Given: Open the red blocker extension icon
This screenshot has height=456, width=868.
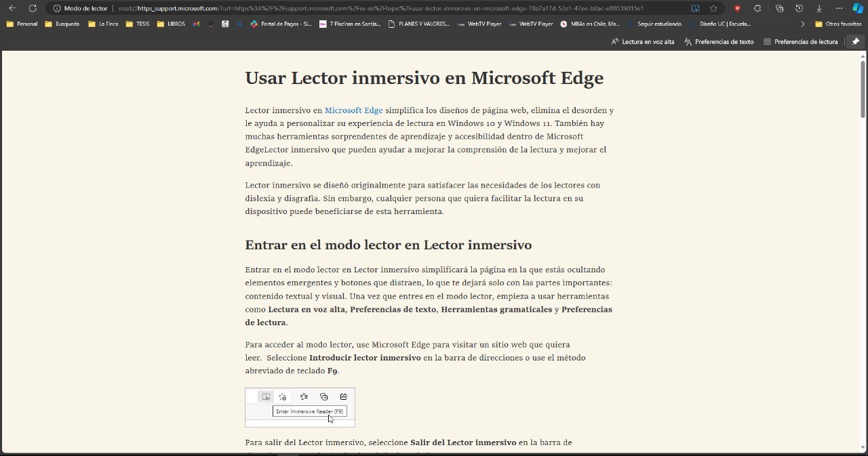Looking at the screenshot, I should coord(737,8).
